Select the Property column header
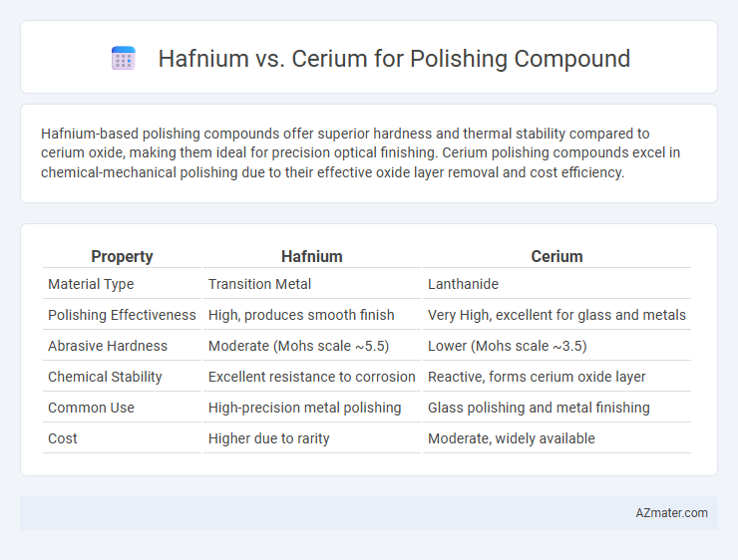This screenshot has height=560, width=738. 122,257
